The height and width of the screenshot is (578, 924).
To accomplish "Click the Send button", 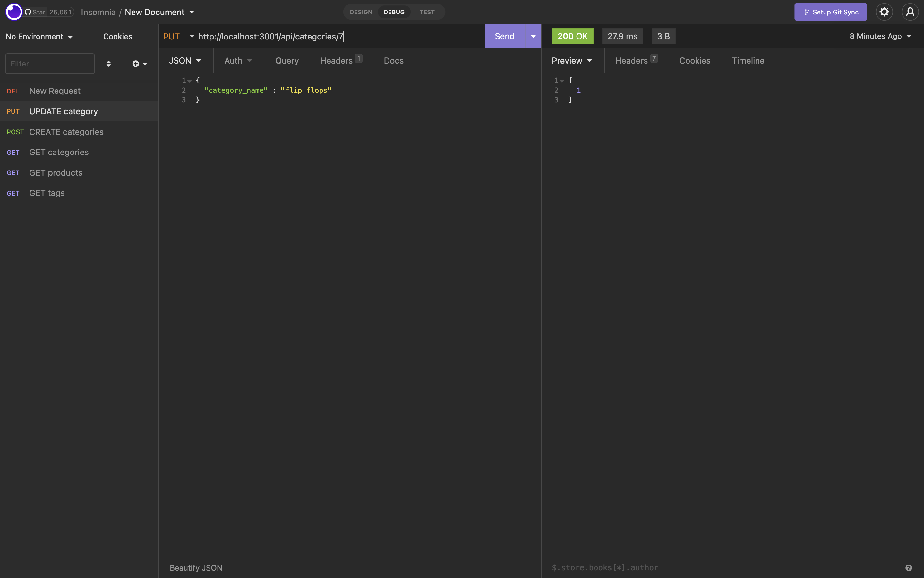I will [x=505, y=36].
